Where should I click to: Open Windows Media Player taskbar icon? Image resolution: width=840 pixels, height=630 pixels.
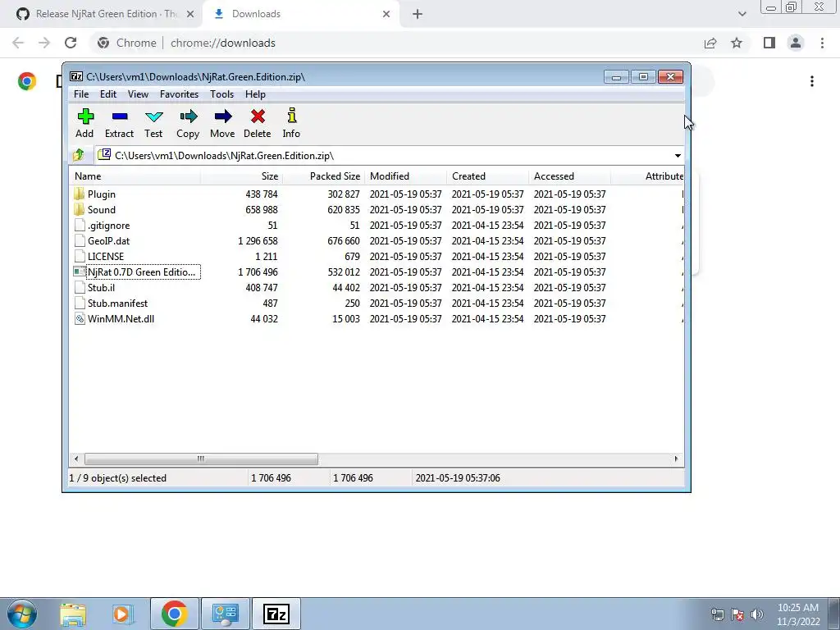(x=122, y=614)
